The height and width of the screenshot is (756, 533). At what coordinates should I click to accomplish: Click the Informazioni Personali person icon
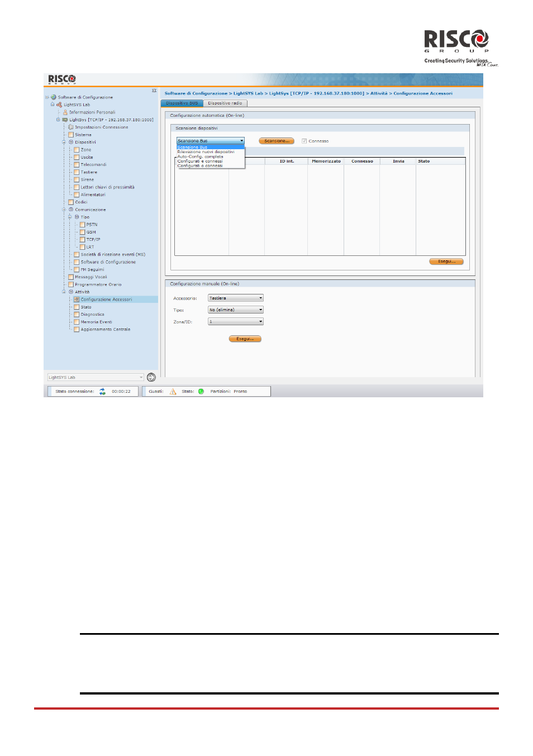[x=65, y=112]
